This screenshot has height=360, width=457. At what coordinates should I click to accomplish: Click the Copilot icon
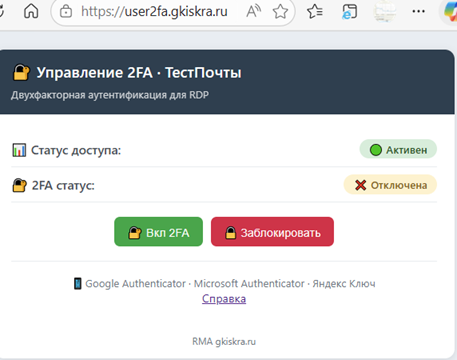point(451,12)
